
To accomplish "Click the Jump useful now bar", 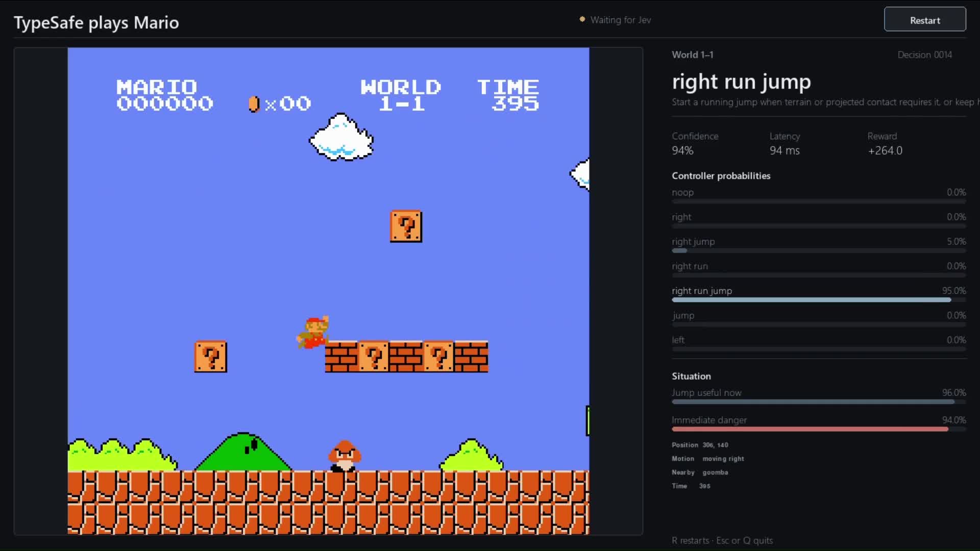I will [819, 402].
